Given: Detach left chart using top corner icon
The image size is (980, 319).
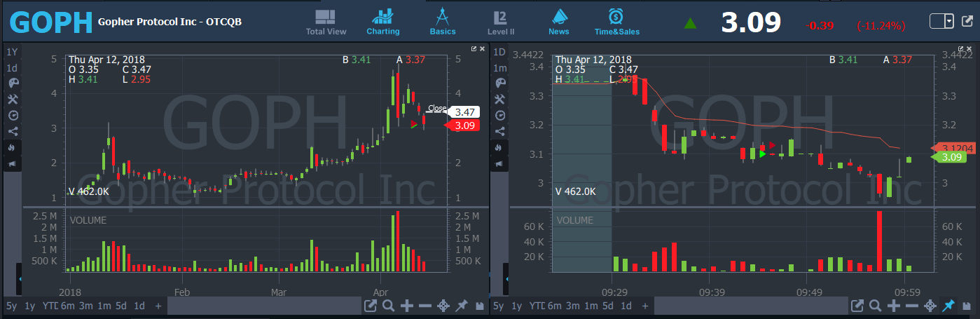Looking at the screenshot, I should [x=474, y=49].
